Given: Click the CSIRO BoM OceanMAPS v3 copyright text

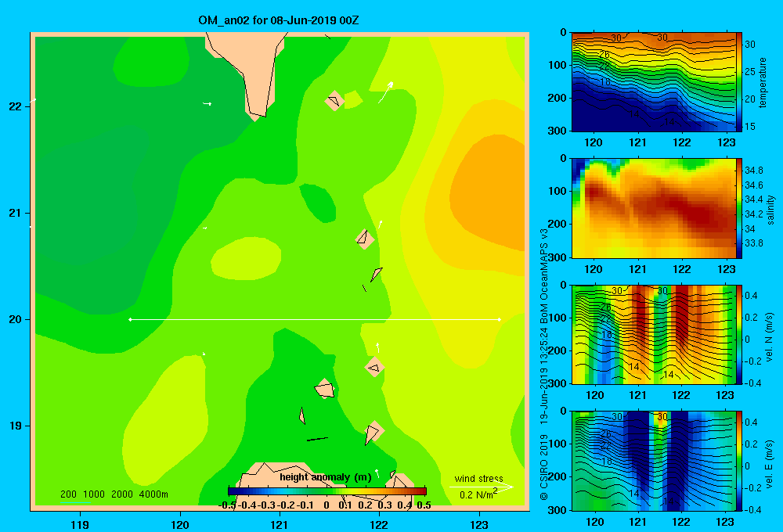Looking at the screenshot, I should [544, 365].
